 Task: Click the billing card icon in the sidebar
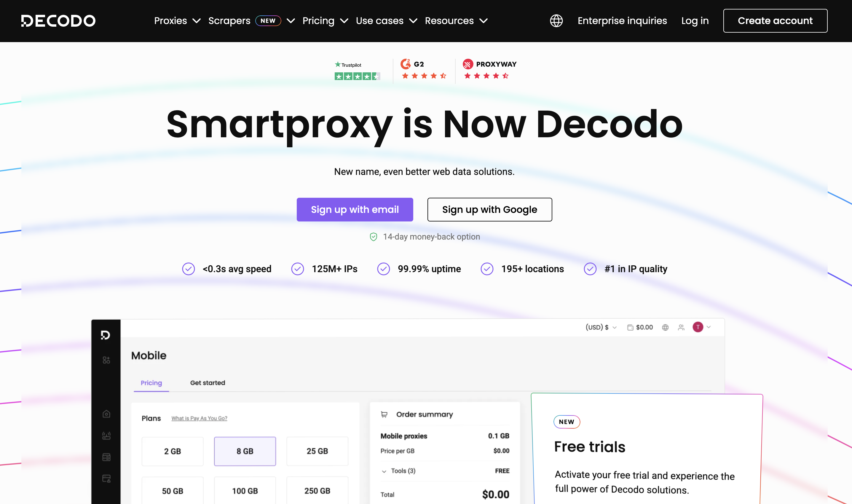[x=106, y=479]
